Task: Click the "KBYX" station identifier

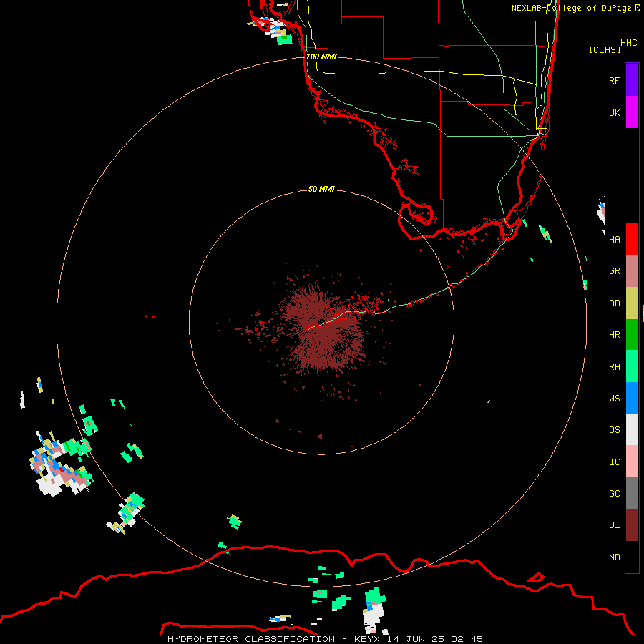Action: pyautogui.click(x=367, y=639)
